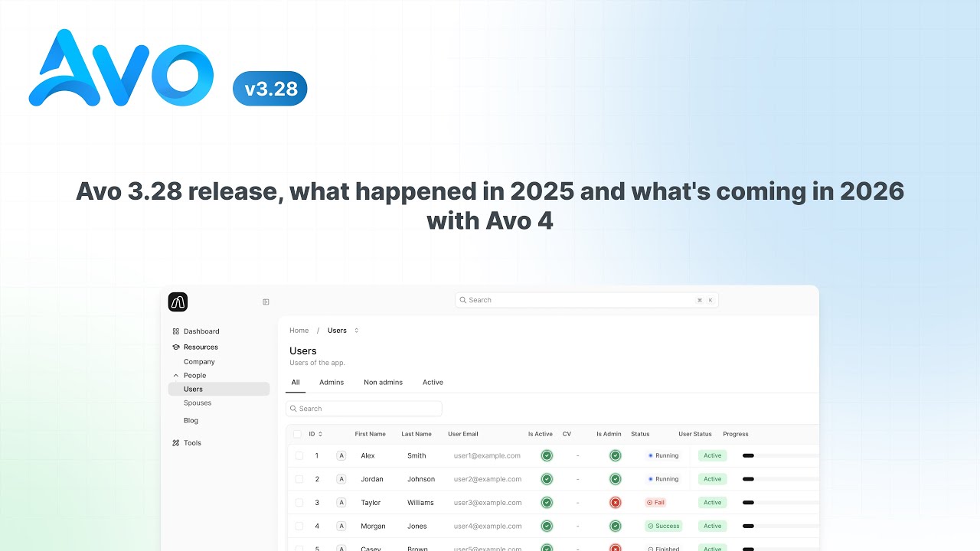Image resolution: width=980 pixels, height=551 pixels.
Task: Click the Fail status badge
Action: (656, 503)
